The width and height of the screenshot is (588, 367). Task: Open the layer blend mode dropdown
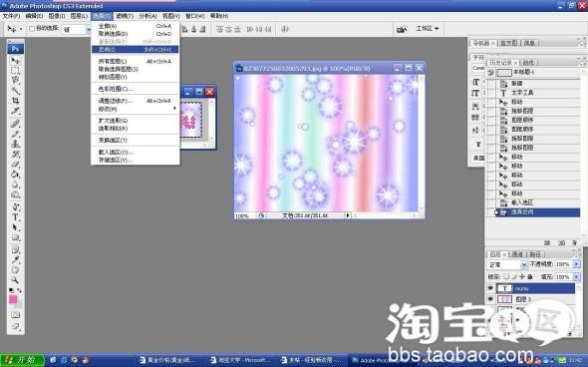[507, 264]
